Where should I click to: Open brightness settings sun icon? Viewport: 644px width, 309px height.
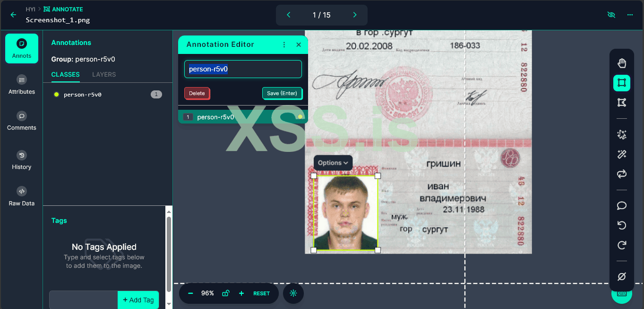[x=293, y=293]
